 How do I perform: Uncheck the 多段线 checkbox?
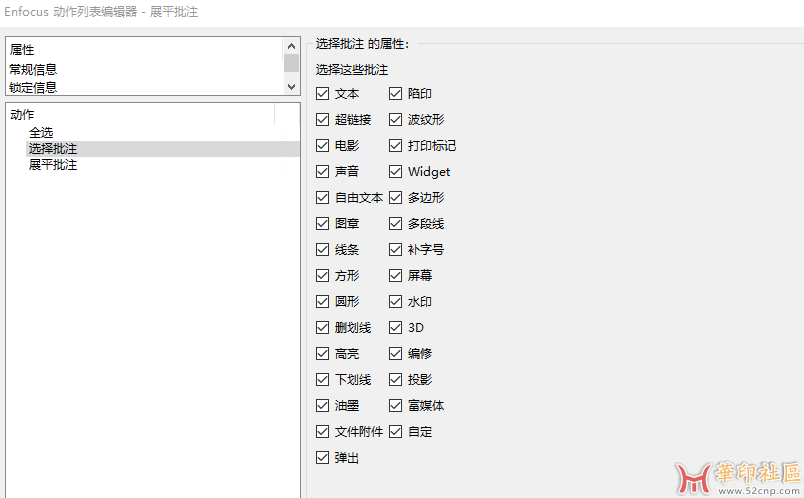click(x=395, y=224)
